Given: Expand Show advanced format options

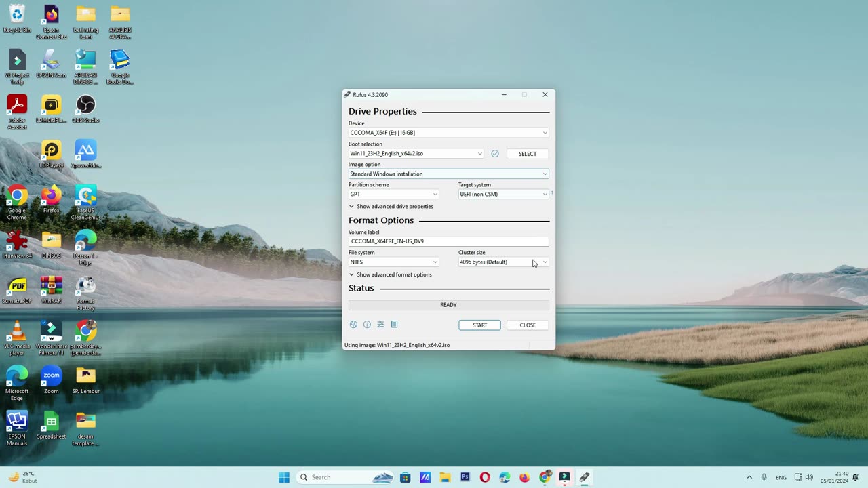Looking at the screenshot, I should pos(391,275).
